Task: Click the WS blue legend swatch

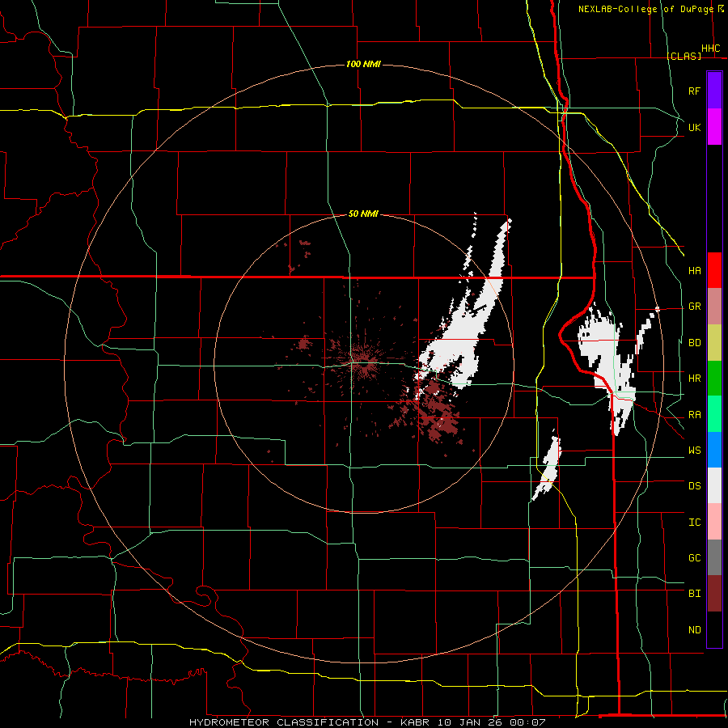Action: 714,450
